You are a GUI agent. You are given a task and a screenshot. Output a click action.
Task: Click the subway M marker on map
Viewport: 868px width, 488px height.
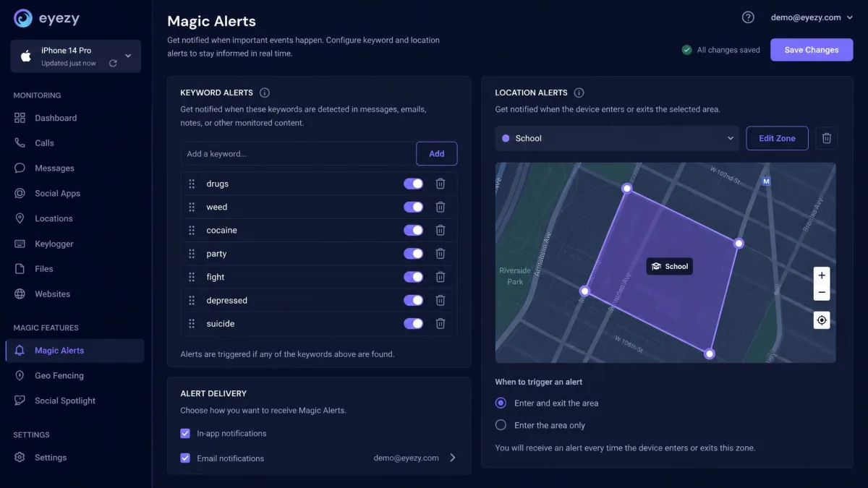point(766,181)
